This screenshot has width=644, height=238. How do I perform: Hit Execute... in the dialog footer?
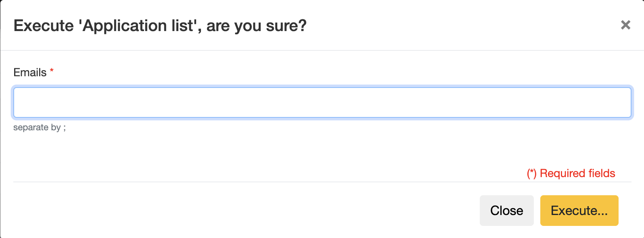pos(579,211)
